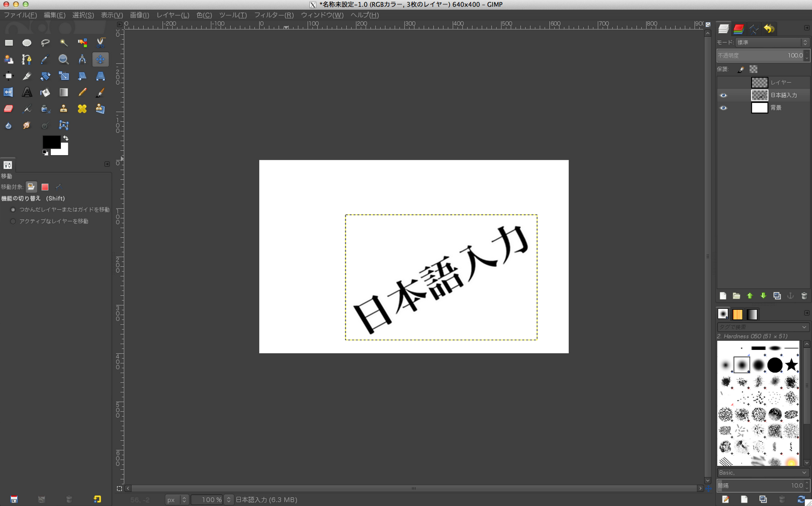Switch to the Patterns tab
Screen dimensions: 812x506
pyautogui.click(x=737, y=314)
